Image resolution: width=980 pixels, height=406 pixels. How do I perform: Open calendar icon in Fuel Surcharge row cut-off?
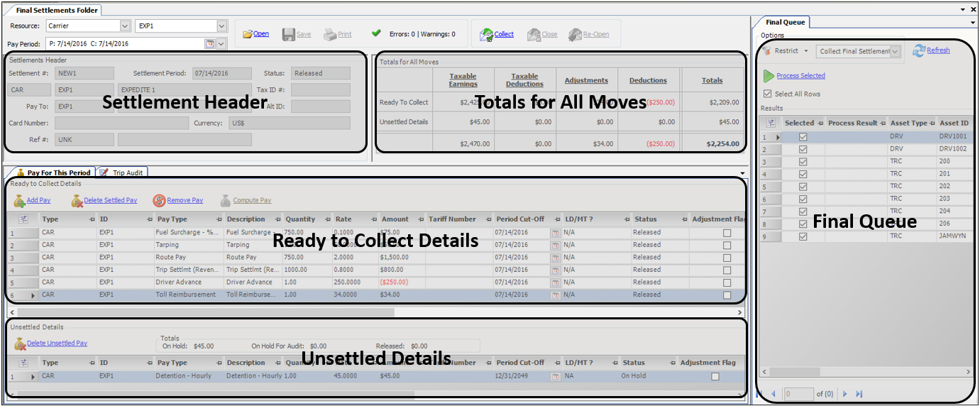(x=556, y=232)
